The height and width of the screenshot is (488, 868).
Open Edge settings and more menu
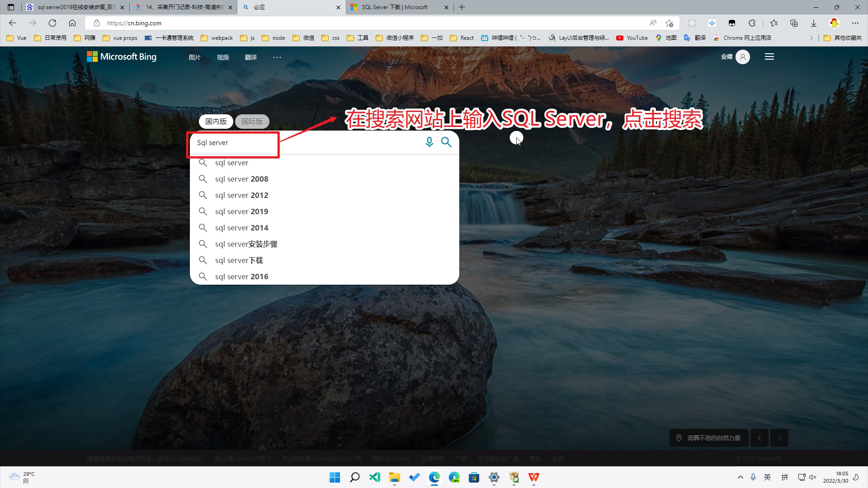click(x=855, y=23)
